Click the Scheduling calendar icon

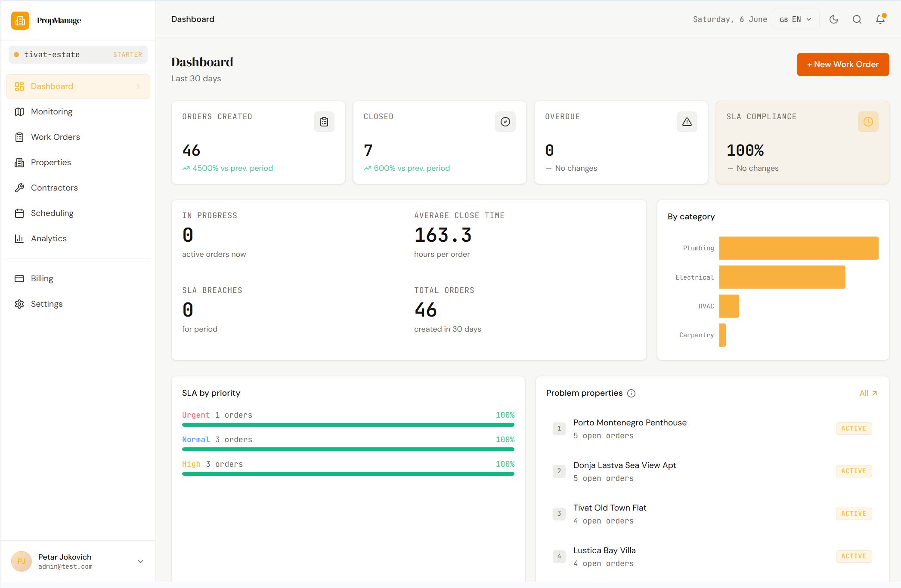click(x=19, y=213)
